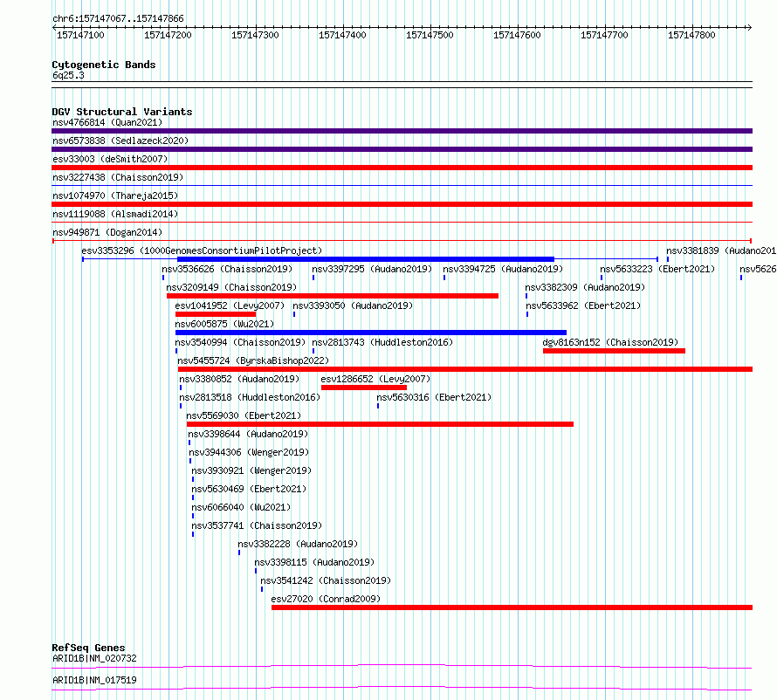
Task: Select the dgv8163n152 (Chaisson2019) label
Action: pos(610,342)
